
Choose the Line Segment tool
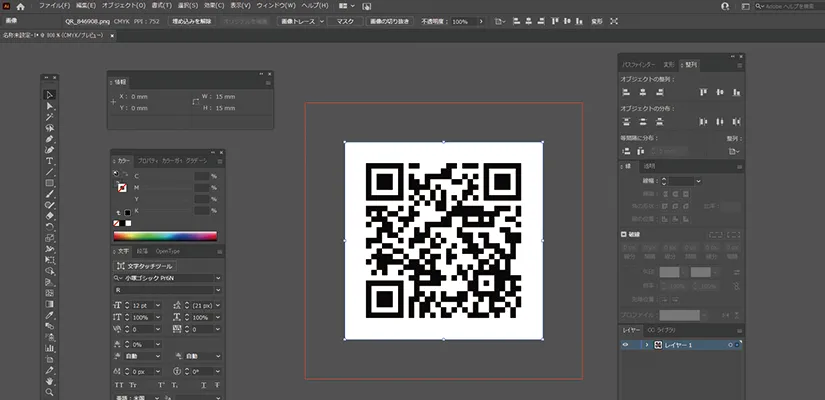pos(49,172)
